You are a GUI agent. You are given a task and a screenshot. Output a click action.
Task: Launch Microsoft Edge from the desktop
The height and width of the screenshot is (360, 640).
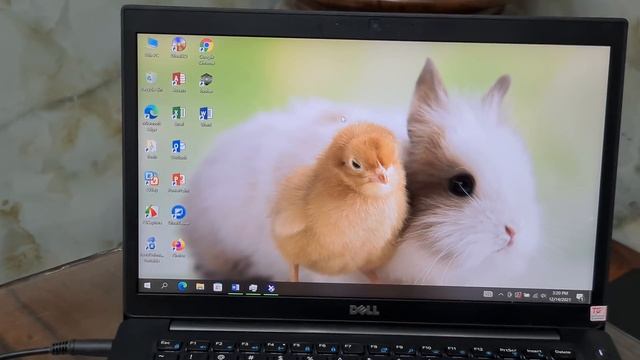click(151, 118)
